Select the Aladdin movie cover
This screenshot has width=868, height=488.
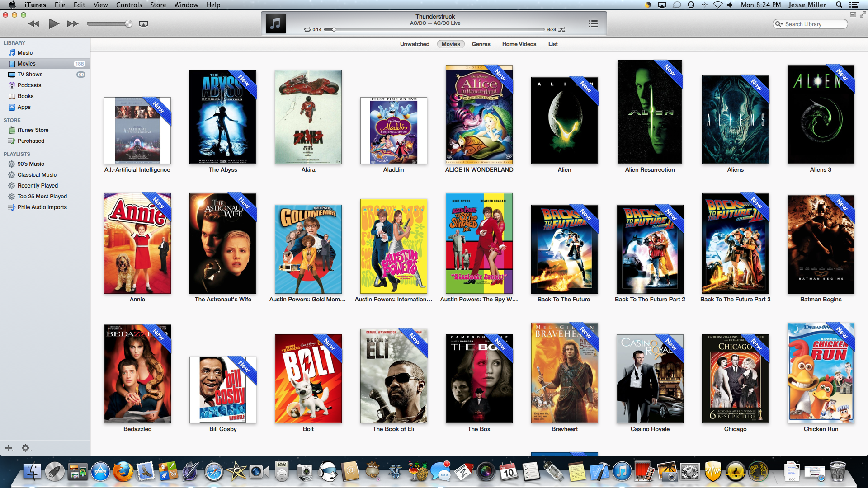[x=394, y=131]
